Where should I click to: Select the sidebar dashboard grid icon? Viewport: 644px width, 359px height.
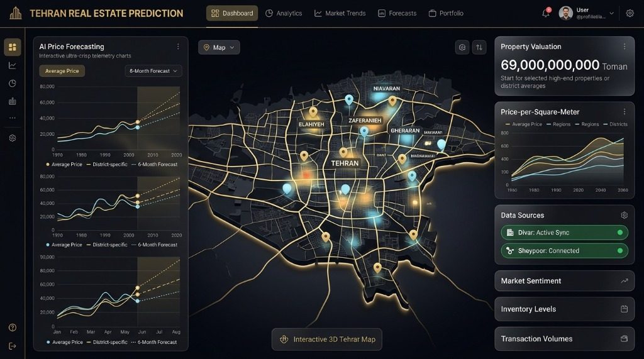click(x=13, y=47)
